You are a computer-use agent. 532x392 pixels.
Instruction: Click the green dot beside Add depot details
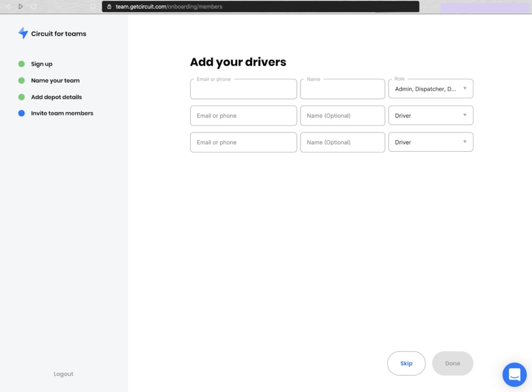point(22,97)
